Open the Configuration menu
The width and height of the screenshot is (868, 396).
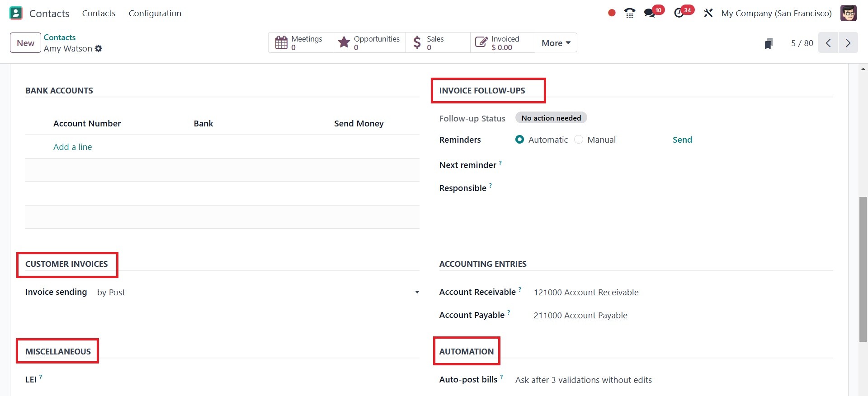155,13
